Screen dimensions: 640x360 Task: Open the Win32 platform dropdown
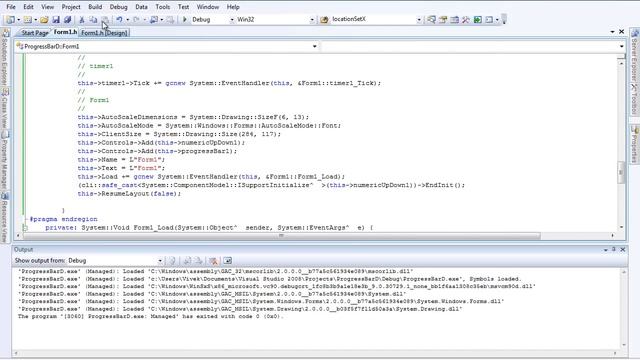click(x=312, y=20)
